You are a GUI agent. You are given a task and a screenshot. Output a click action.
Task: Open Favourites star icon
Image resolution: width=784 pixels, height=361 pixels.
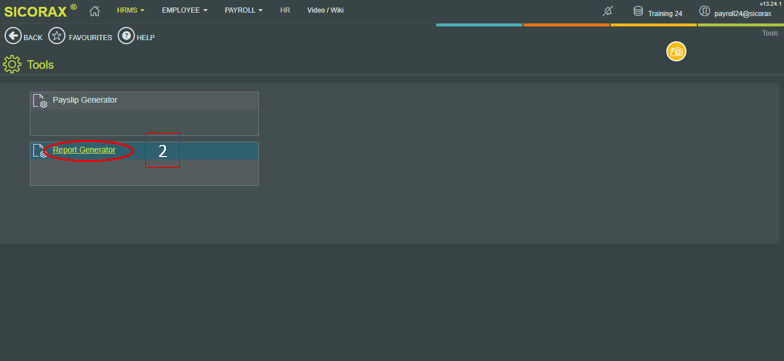pyautogui.click(x=57, y=36)
